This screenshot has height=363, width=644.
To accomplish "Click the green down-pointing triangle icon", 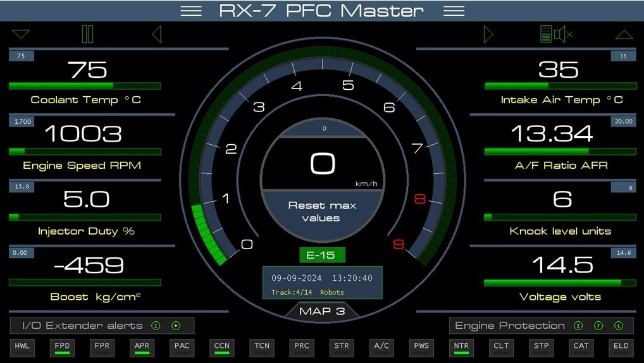I will [21, 34].
